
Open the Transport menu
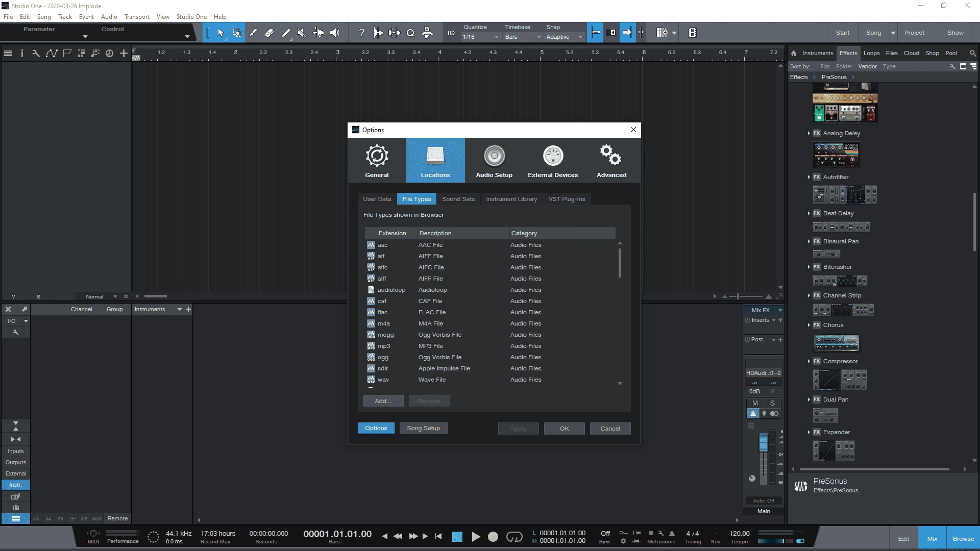click(x=137, y=17)
